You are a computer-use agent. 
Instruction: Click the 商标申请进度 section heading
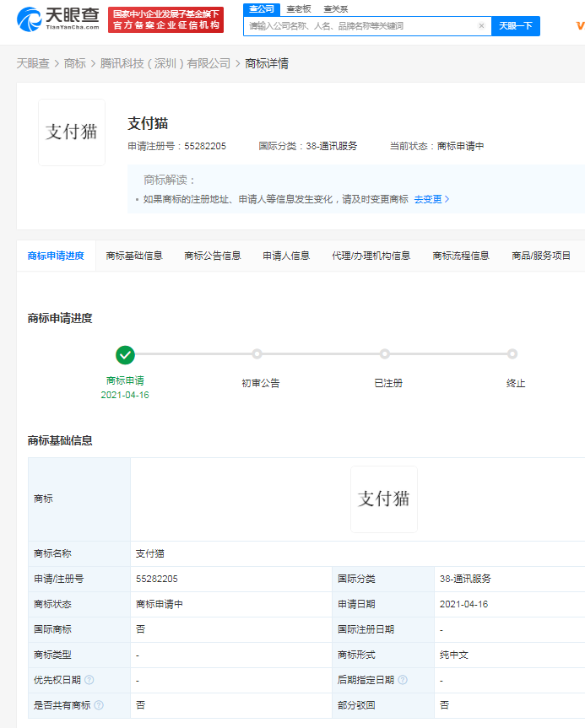[x=60, y=319]
